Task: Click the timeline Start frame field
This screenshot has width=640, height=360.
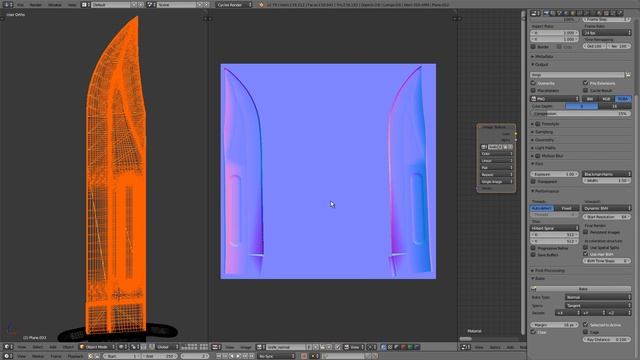Action: (x=122, y=356)
